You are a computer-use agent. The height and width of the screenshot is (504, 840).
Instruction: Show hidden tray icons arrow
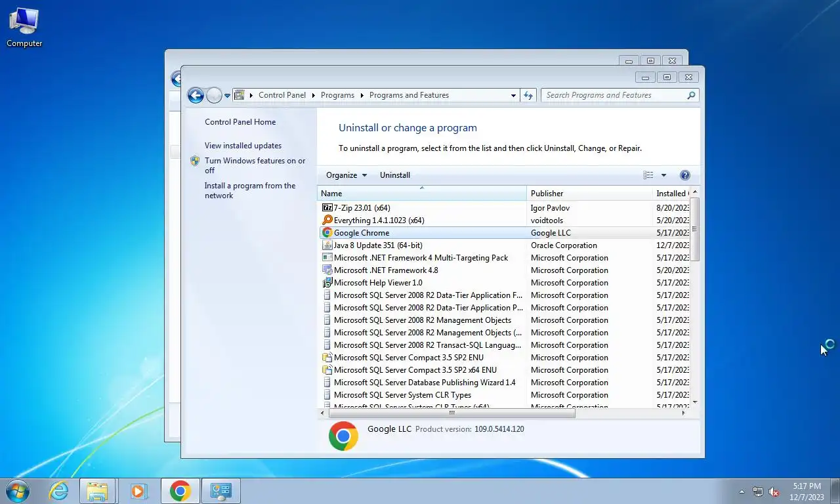click(x=742, y=492)
